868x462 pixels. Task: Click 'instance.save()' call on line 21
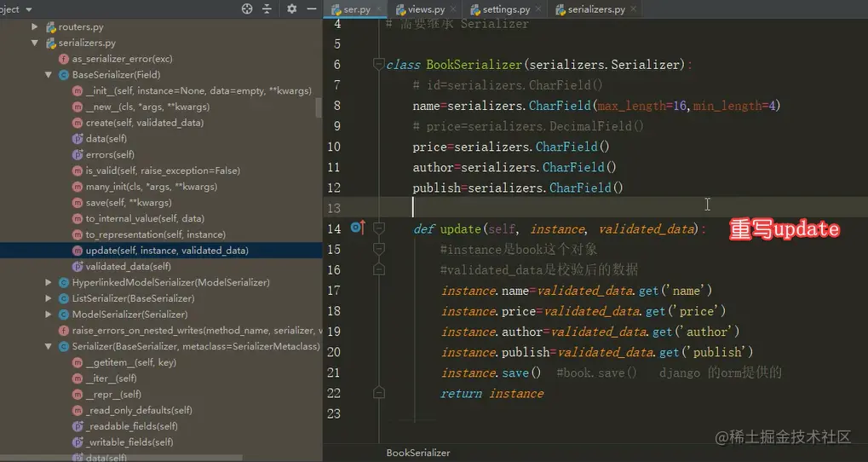point(491,372)
